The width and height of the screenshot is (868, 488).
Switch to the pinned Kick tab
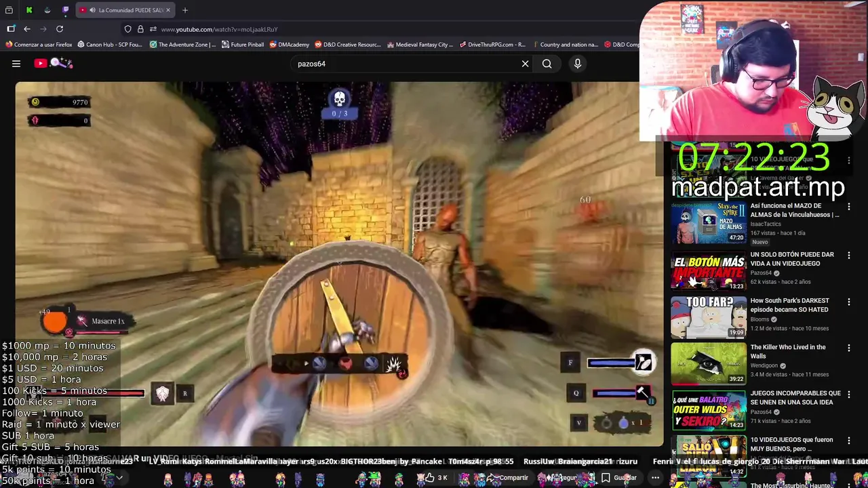point(29,10)
